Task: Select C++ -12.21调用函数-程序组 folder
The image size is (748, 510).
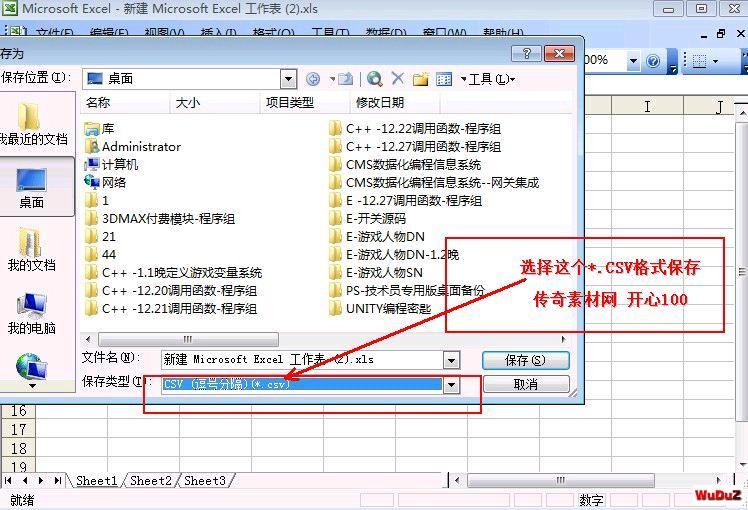Action: point(171,309)
